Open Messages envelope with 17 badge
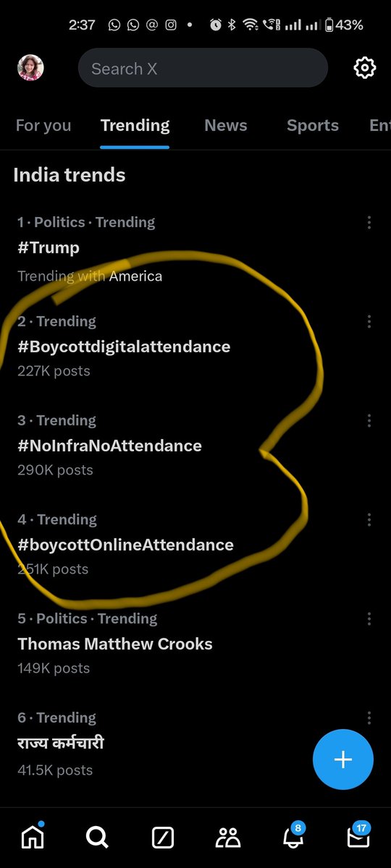The width and height of the screenshot is (391, 868). pos(358,835)
